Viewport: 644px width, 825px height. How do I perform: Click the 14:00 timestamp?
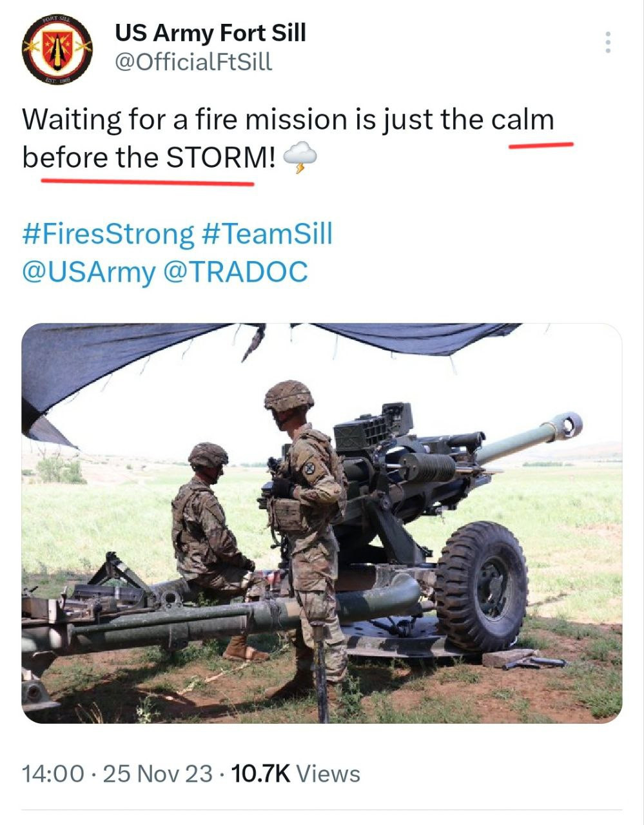point(53,773)
